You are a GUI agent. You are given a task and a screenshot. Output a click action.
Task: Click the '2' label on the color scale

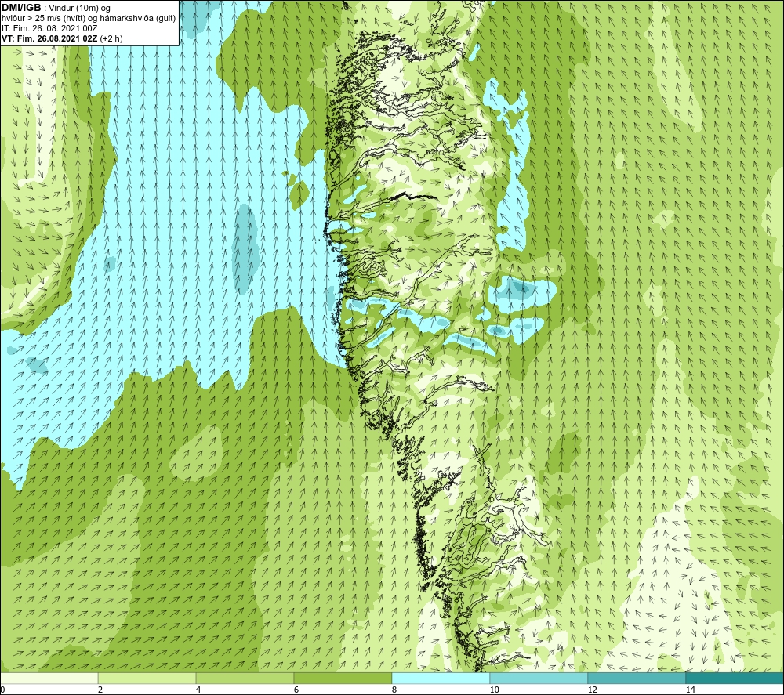tap(100, 690)
